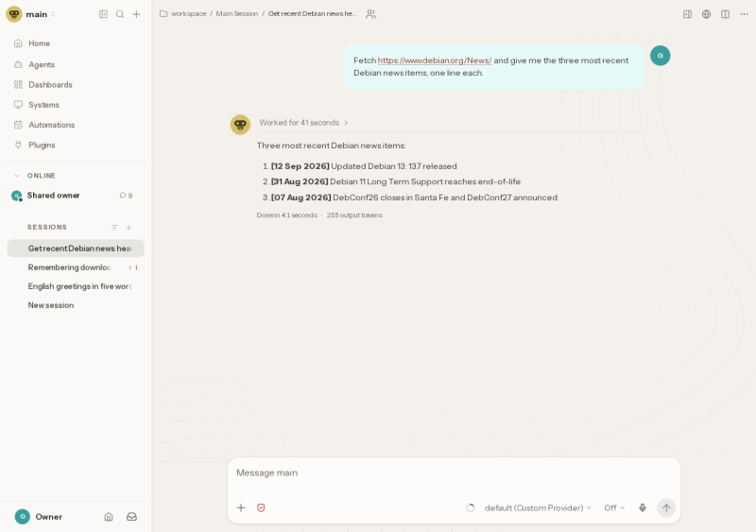Click the 07 Aug 2026 news item line

(414, 197)
